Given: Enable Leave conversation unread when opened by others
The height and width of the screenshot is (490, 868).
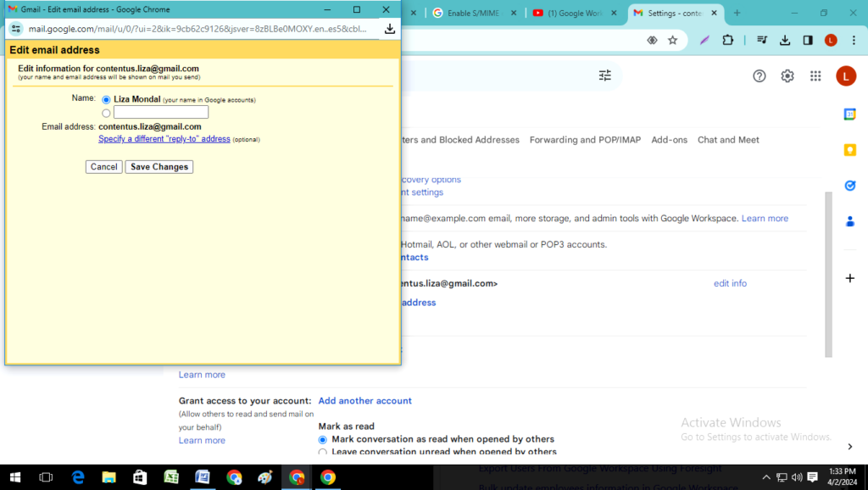Looking at the screenshot, I should click(322, 452).
